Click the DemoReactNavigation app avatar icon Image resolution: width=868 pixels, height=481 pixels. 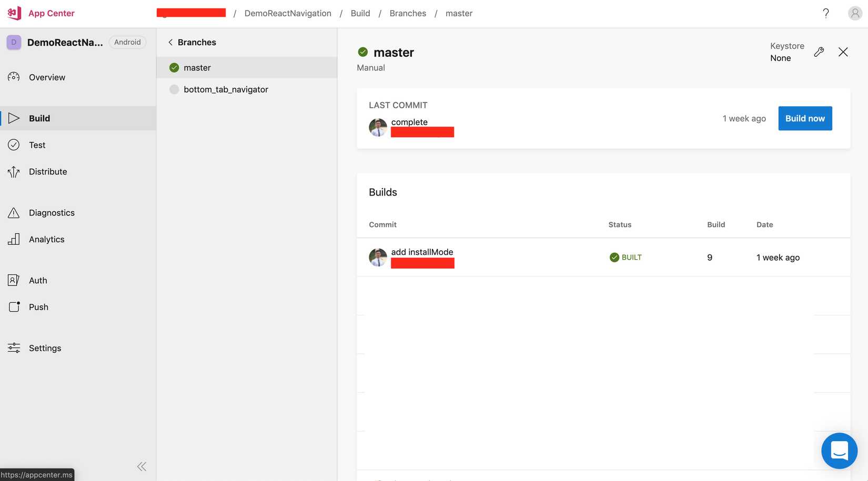click(14, 42)
